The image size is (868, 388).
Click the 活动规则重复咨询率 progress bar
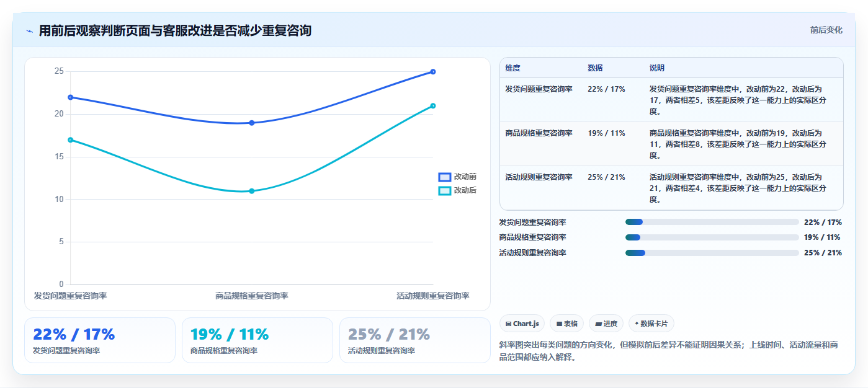[x=712, y=253]
